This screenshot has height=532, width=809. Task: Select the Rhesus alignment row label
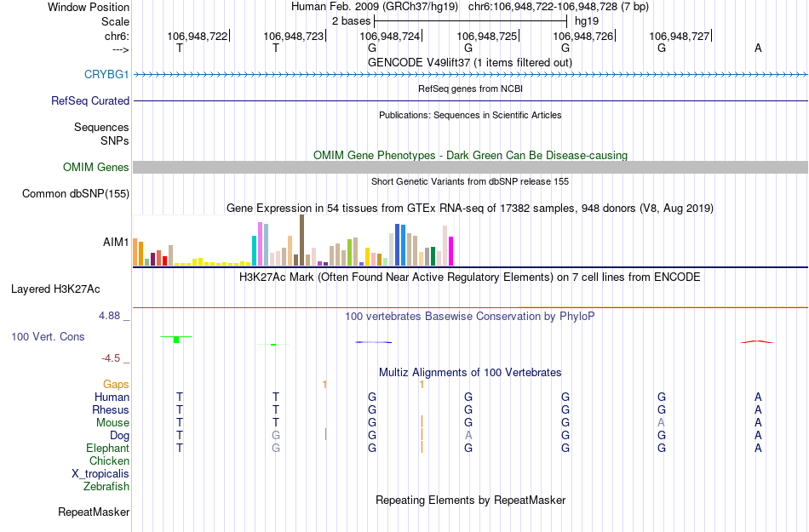click(x=111, y=409)
